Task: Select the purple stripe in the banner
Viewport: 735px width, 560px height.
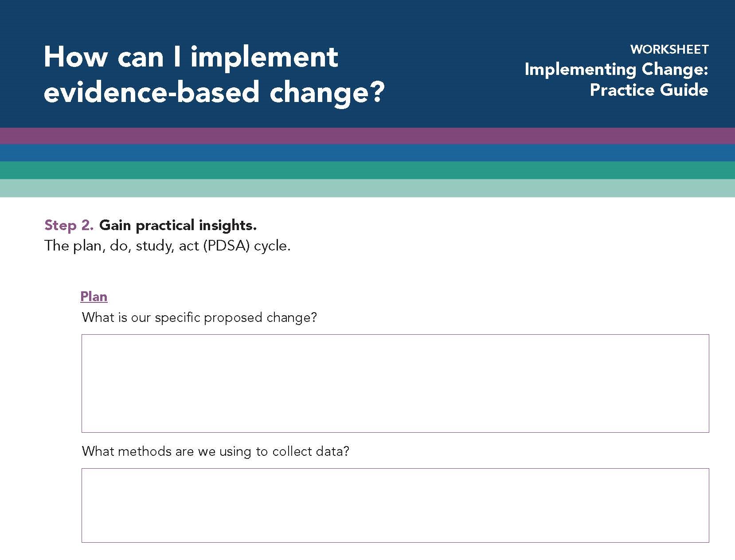Action: (367, 136)
